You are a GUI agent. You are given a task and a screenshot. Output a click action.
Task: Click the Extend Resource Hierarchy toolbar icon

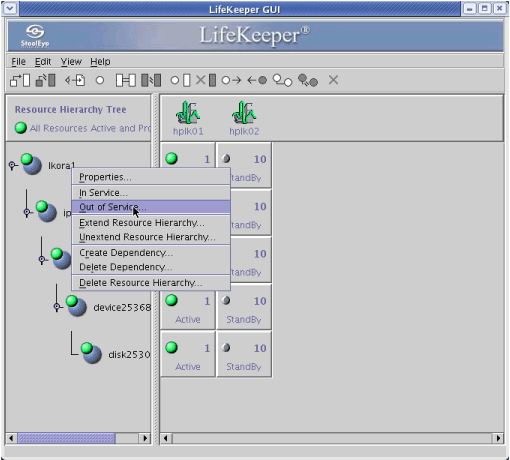(x=282, y=80)
